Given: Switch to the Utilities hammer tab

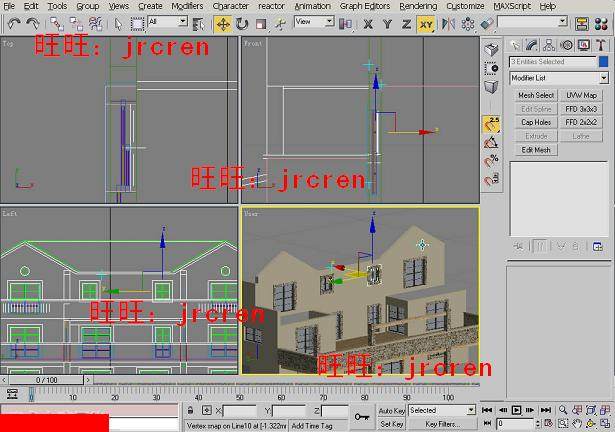Looking at the screenshot, I should (x=600, y=46).
